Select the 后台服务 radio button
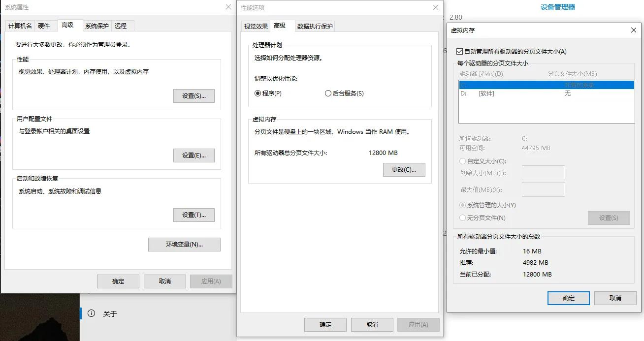Viewport: 644px width, 341px height. [x=327, y=93]
